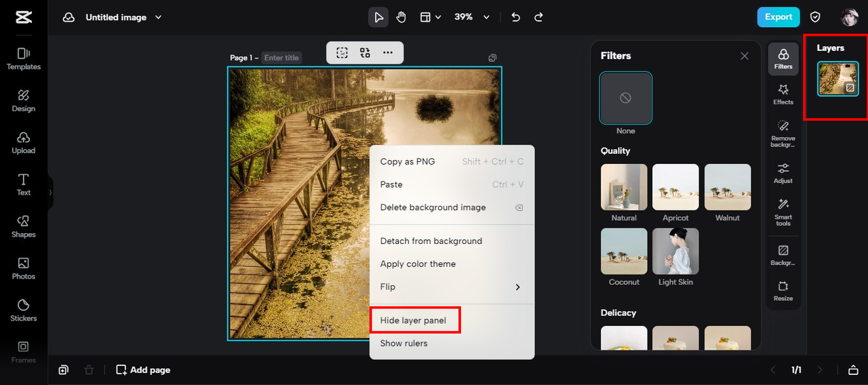Open the Frames panel
Viewport: 868px width, 385px height.
click(x=24, y=352)
